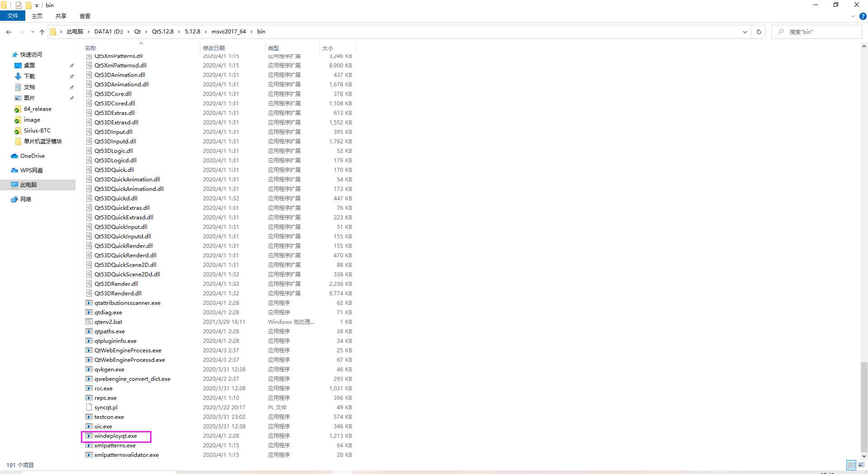868x474 pixels.
Task: Click 此电脑 in the breadcrumb path
Action: coord(75,32)
